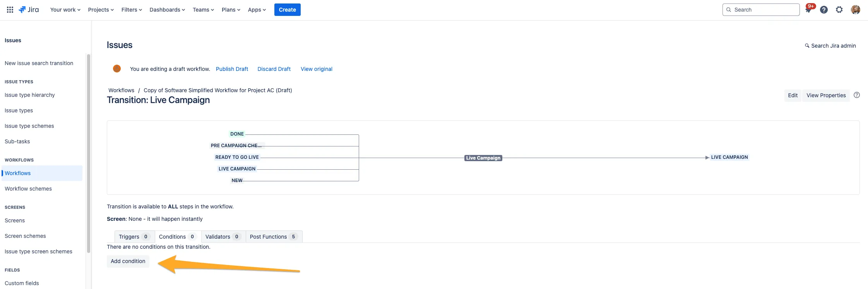Open Screens in the sidebar

[15, 220]
